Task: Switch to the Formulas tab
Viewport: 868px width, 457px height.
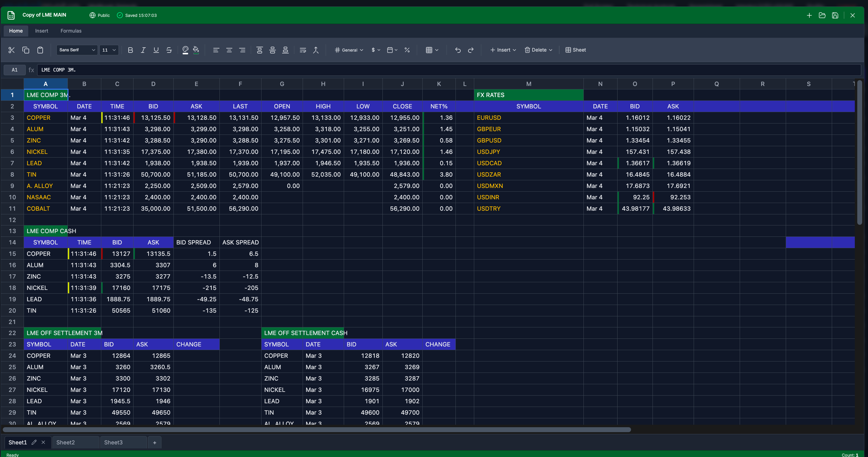Action: coord(71,31)
